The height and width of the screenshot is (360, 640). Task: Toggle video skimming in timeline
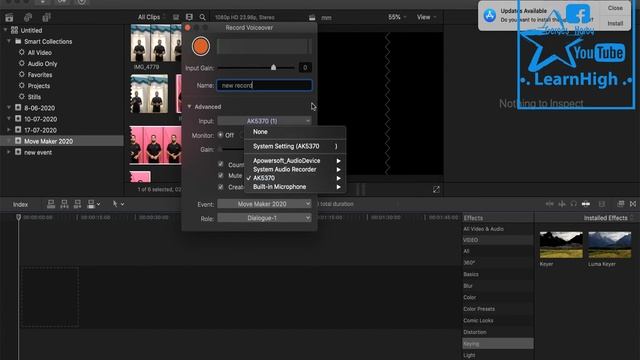click(x=550, y=204)
